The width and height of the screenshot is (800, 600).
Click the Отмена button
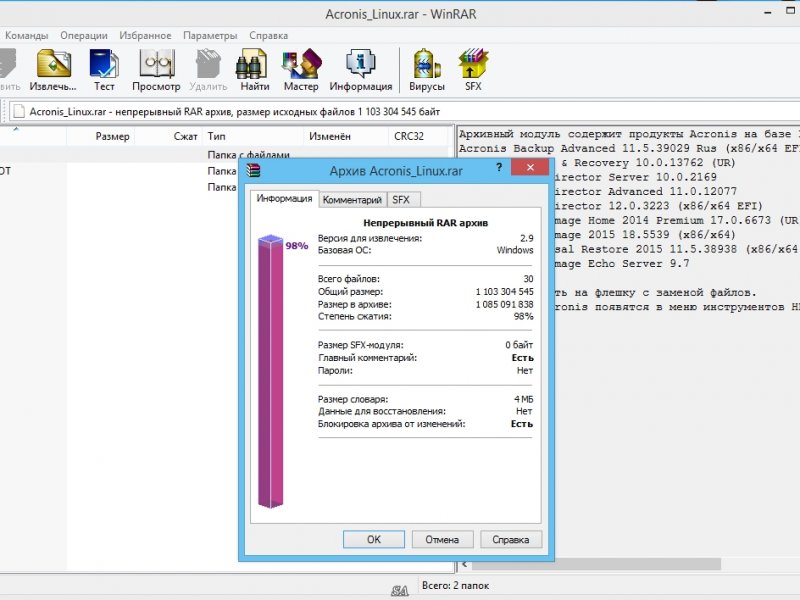point(442,539)
